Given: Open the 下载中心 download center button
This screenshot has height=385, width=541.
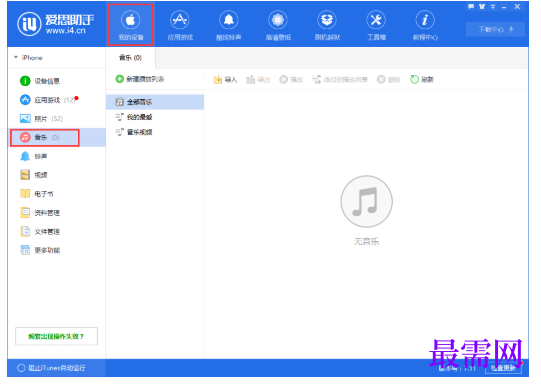Looking at the screenshot, I should [x=495, y=29].
